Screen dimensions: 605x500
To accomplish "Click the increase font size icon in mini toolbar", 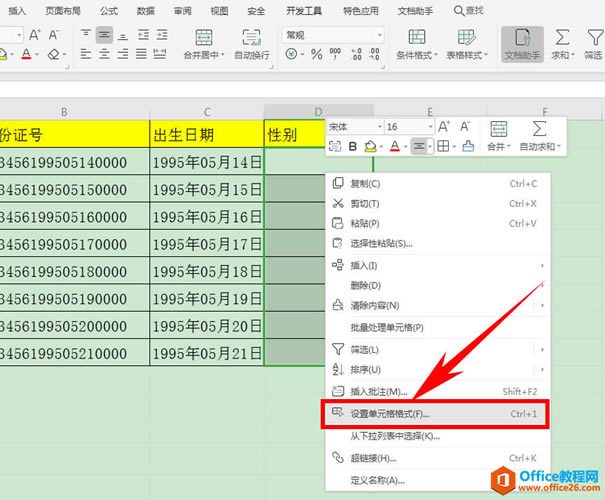I will [444, 127].
